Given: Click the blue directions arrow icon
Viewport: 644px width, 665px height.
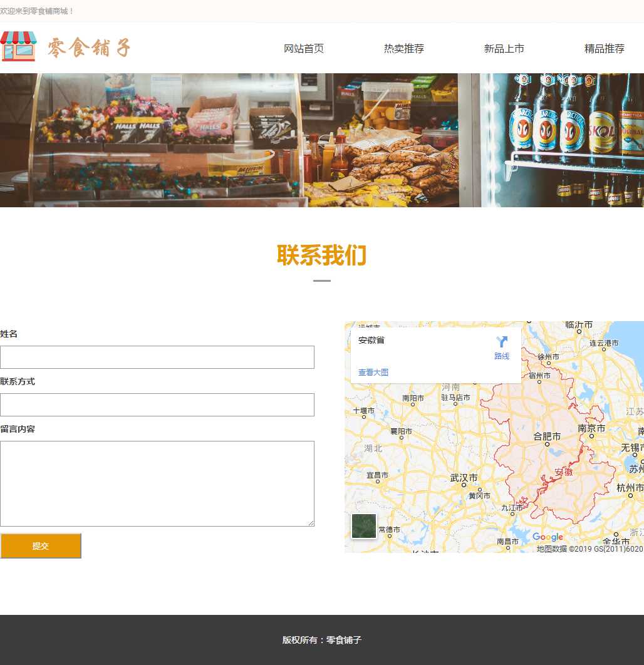Looking at the screenshot, I should pos(502,342).
